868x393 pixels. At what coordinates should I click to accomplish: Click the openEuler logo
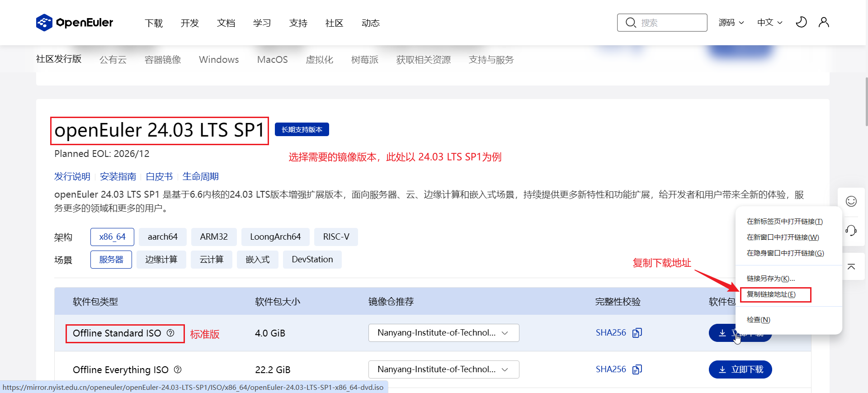(x=75, y=23)
